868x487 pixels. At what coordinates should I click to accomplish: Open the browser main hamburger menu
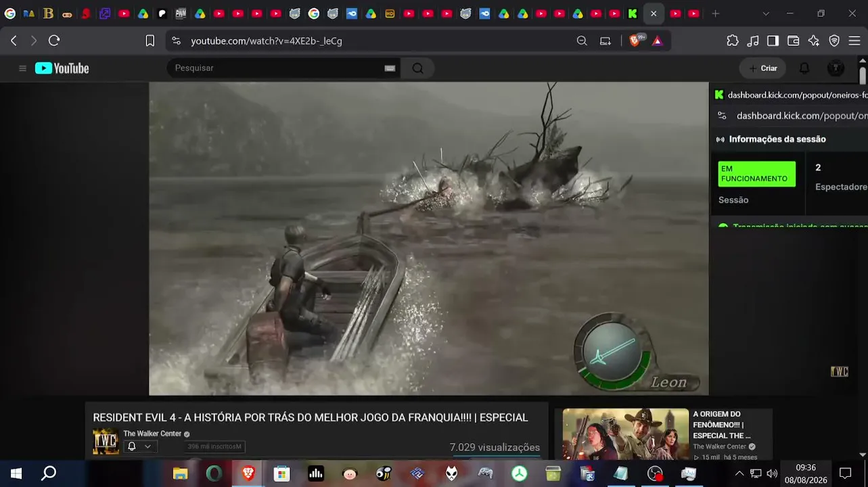(x=854, y=41)
